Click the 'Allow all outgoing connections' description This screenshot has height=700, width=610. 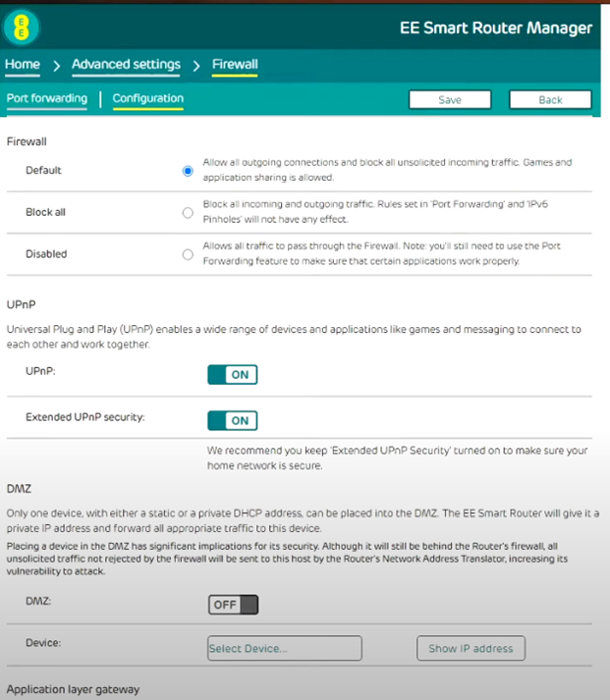387,170
